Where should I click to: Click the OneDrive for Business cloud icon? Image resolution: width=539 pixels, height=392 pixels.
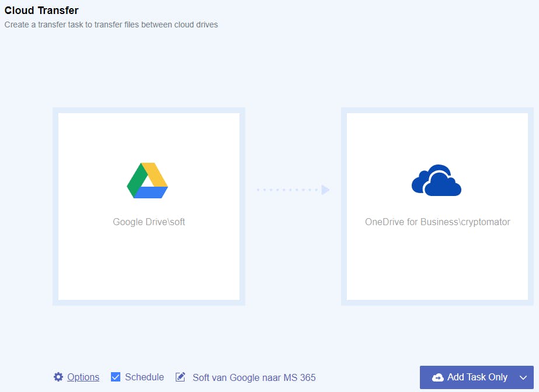pos(436,180)
